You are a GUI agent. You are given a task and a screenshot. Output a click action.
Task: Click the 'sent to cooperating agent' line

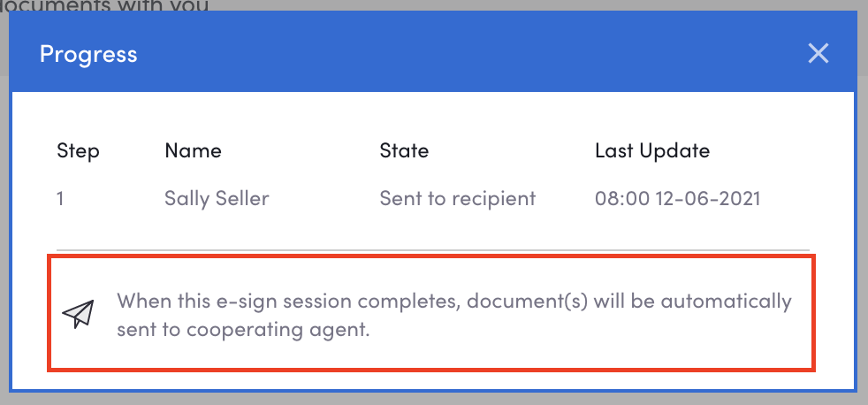click(x=242, y=330)
